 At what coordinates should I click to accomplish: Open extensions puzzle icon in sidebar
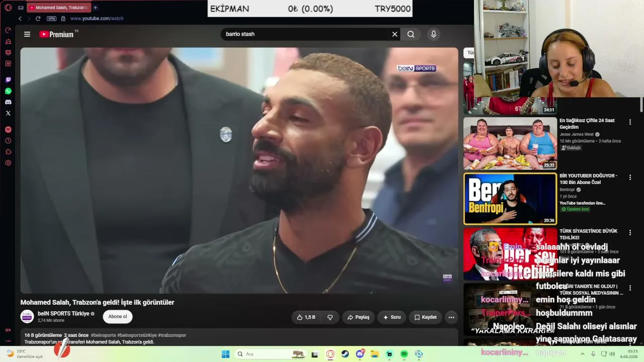point(8,152)
